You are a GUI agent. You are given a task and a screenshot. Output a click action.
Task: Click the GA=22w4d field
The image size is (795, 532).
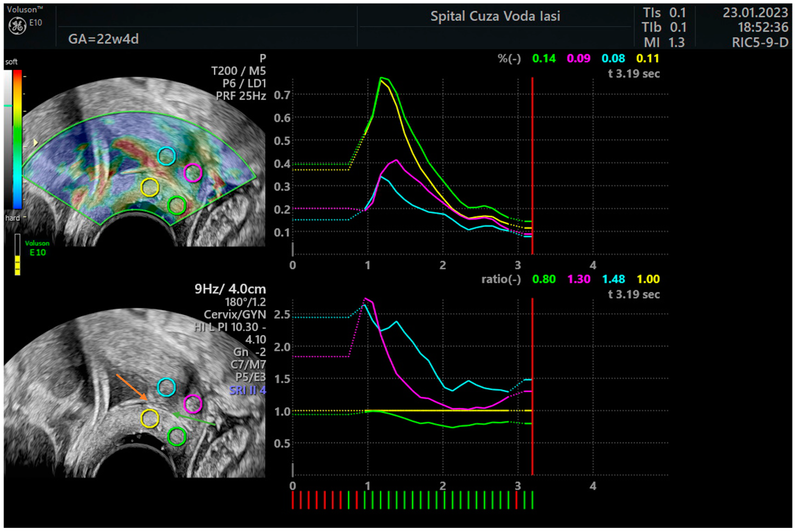coord(103,39)
